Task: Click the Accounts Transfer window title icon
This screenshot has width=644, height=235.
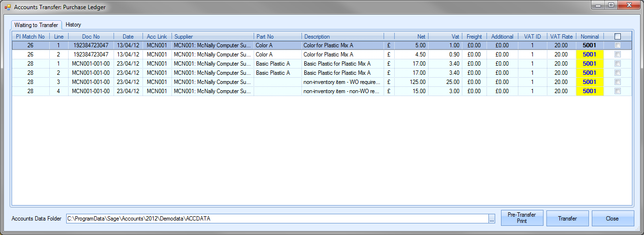Action: [x=7, y=7]
